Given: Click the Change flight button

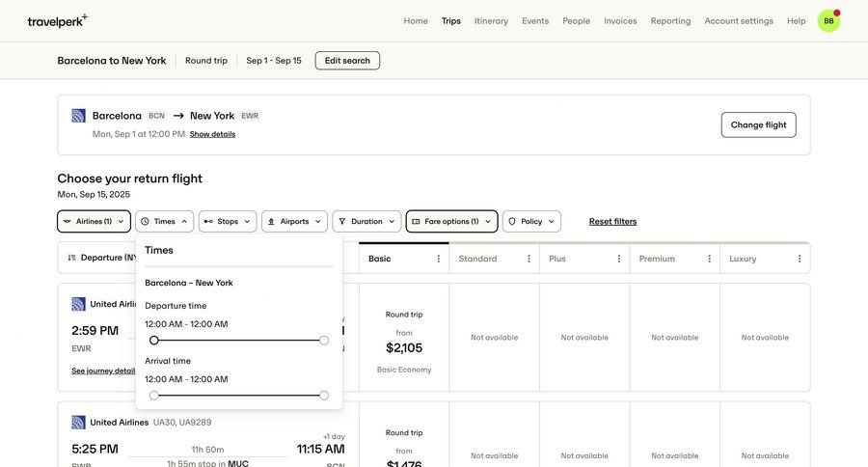Looking at the screenshot, I should pos(758,124).
